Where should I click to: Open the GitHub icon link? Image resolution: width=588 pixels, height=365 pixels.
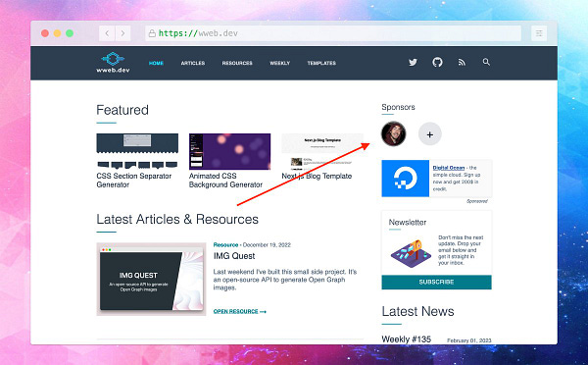point(437,62)
